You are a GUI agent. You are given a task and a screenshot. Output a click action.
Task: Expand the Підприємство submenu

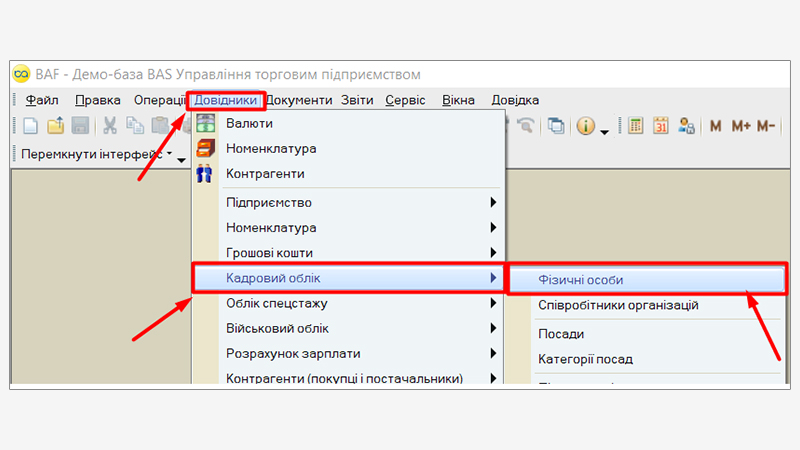269,202
